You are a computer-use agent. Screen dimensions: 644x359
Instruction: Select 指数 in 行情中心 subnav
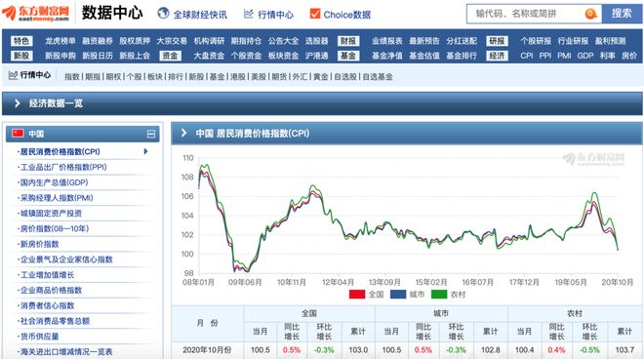click(72, 76)
